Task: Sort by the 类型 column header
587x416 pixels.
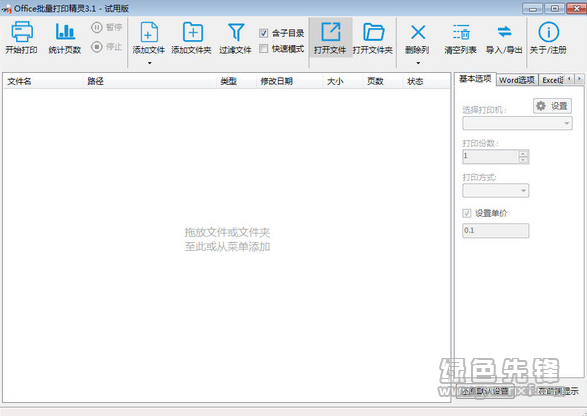Action: pos(236,81)
